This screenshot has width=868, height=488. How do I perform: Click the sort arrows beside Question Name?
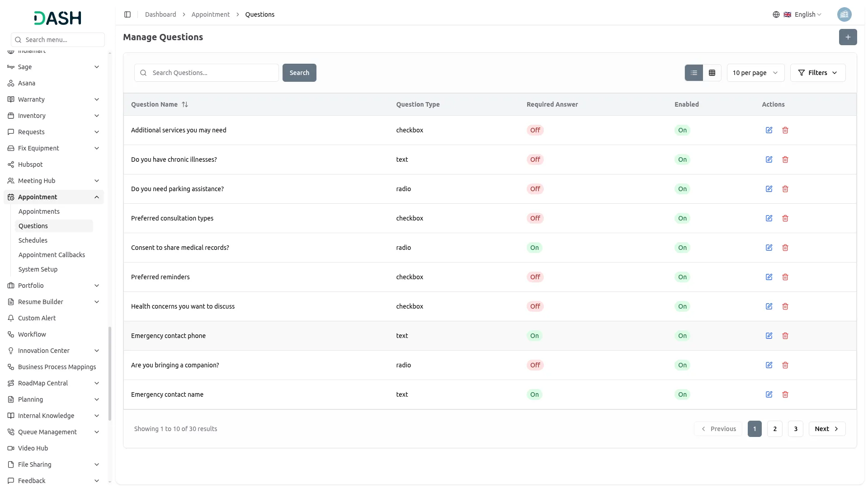click(x=185, y=104)
